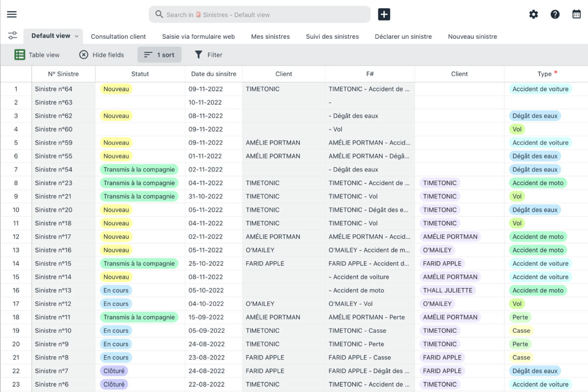
Task: Click the green Table view icon
Action: pyautogui.click(x=20, y=55)
